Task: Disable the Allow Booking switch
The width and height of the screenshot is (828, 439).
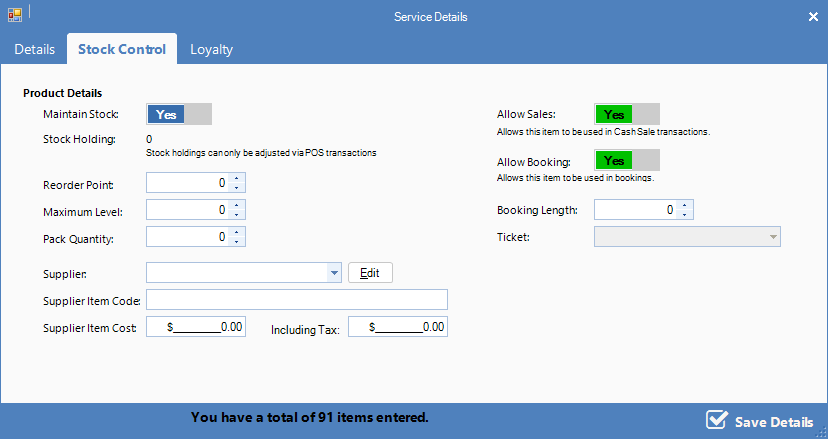Action: (627, 161)
